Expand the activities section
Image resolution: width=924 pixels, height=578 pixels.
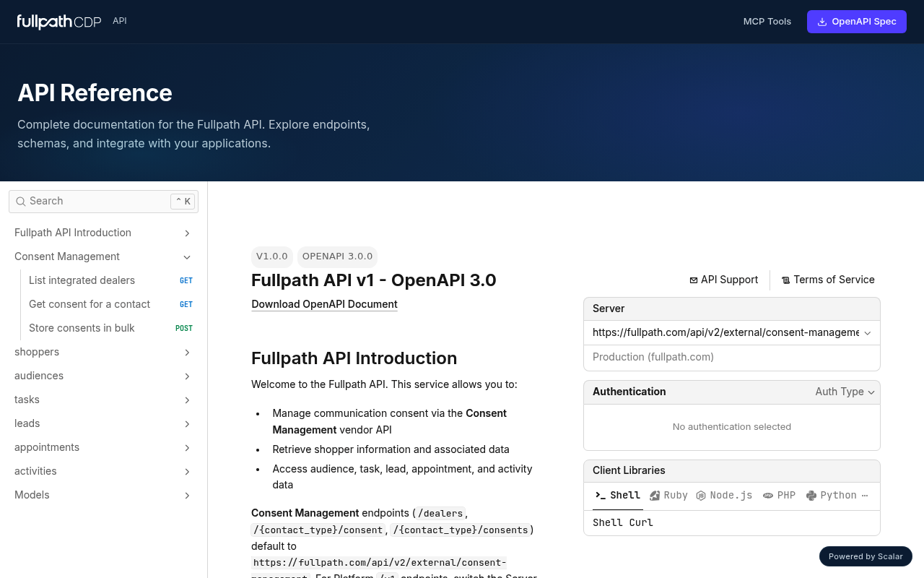click(187, 471)
